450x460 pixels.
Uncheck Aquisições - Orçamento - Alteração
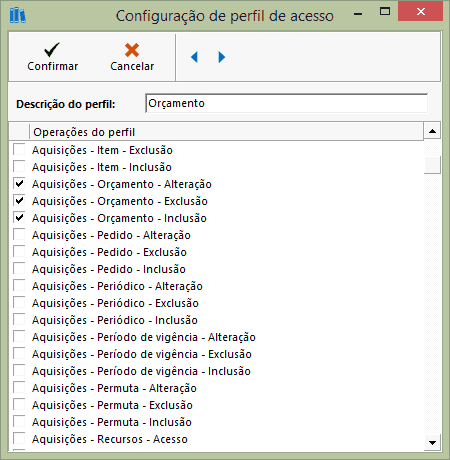[19, 184]
